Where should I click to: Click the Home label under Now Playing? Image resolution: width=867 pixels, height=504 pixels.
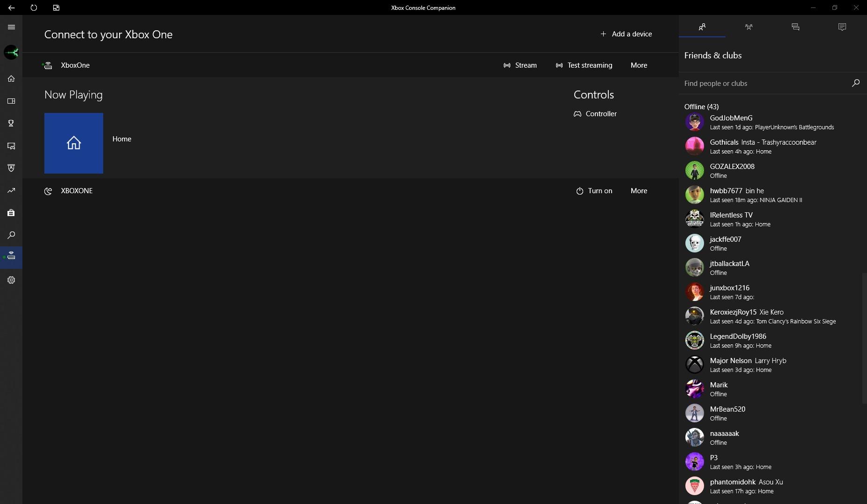(122, 139)
